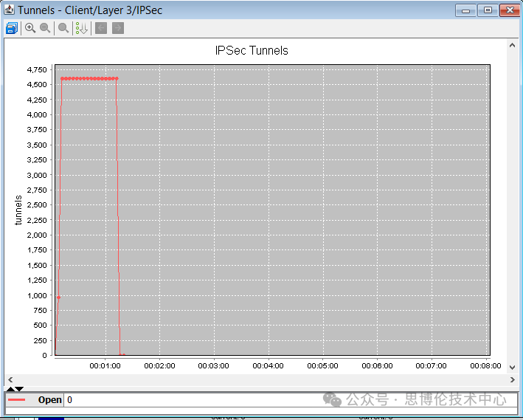Click the reset zoom magnifier icon
The width and height of the screenshot is (523, 420).
(x=63, y=28)
